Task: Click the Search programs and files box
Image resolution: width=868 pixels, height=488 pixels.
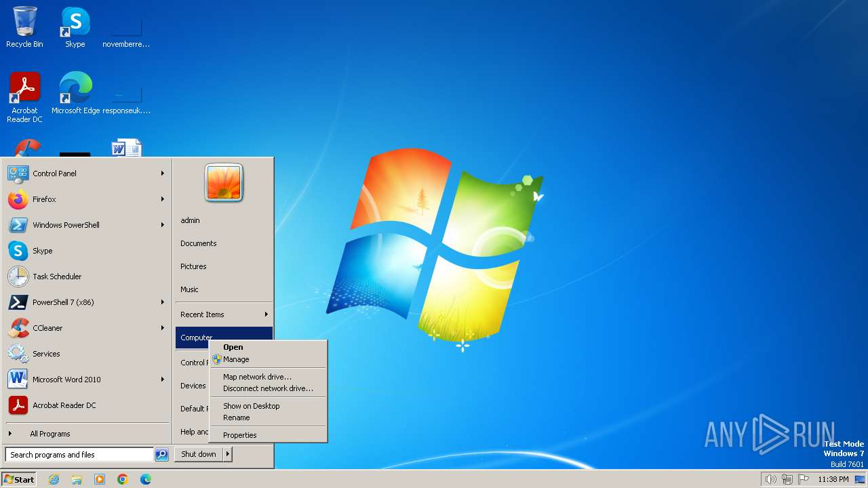Action: click(79, 455)
